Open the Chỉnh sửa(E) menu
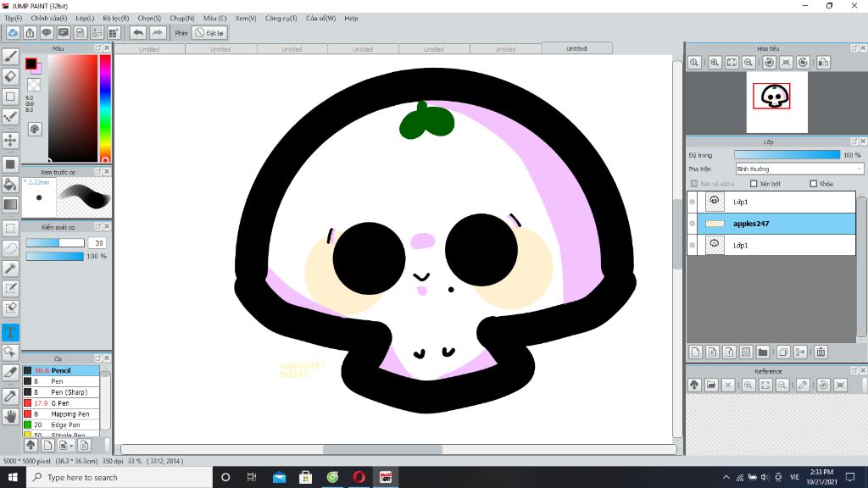This screenshot has width=868, height=488. click(48, 19)
